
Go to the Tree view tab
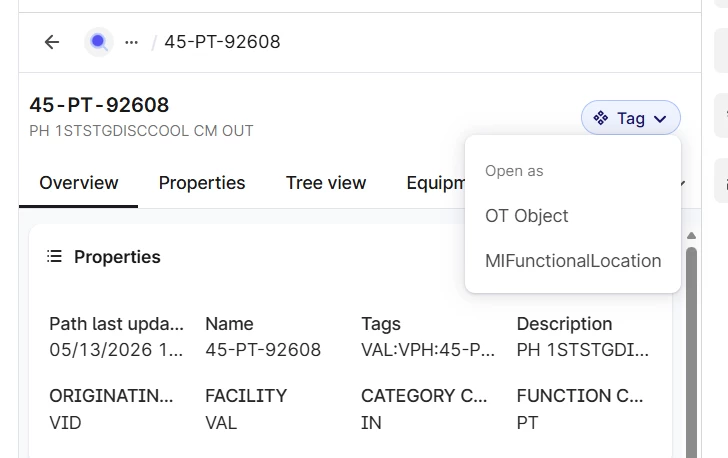tap(326, 183)
